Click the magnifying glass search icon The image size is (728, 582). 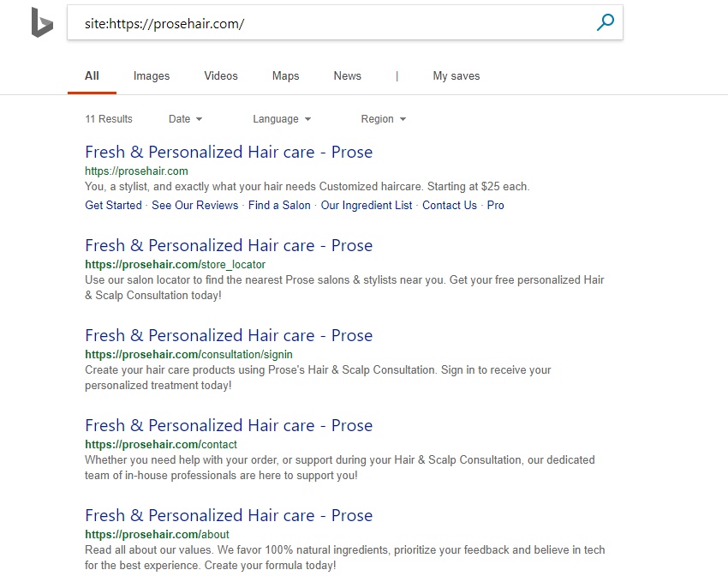(x=605, y=23)
